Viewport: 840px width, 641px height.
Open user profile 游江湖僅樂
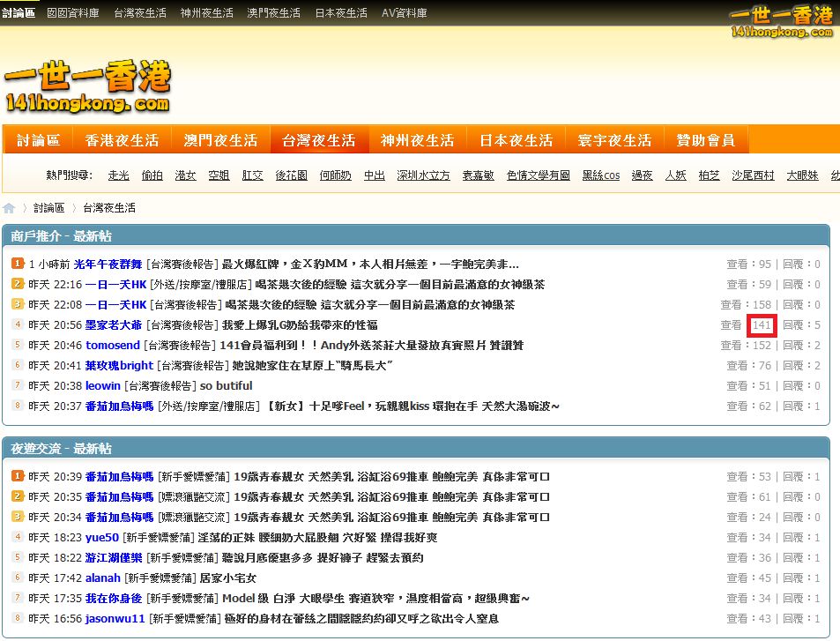(114, 558)
